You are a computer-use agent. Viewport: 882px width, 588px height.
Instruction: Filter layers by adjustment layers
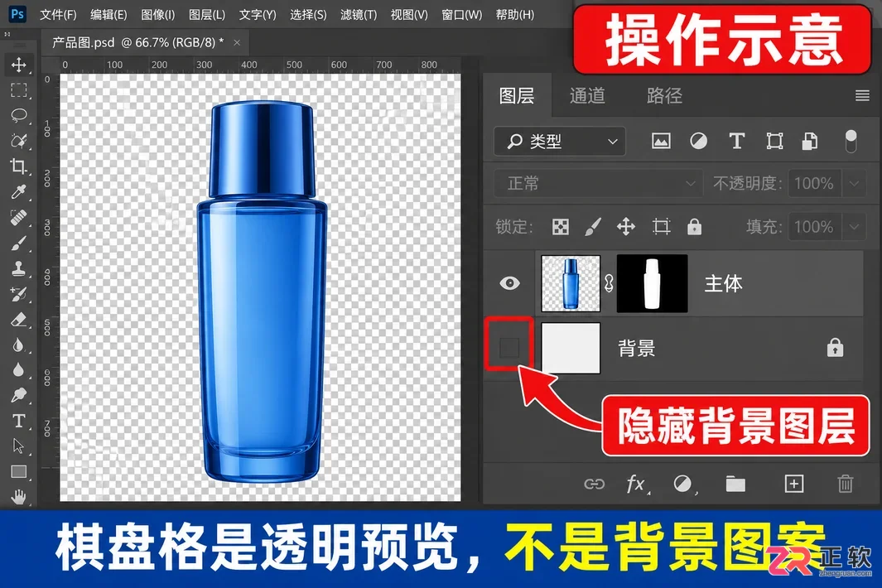[699, 141]
